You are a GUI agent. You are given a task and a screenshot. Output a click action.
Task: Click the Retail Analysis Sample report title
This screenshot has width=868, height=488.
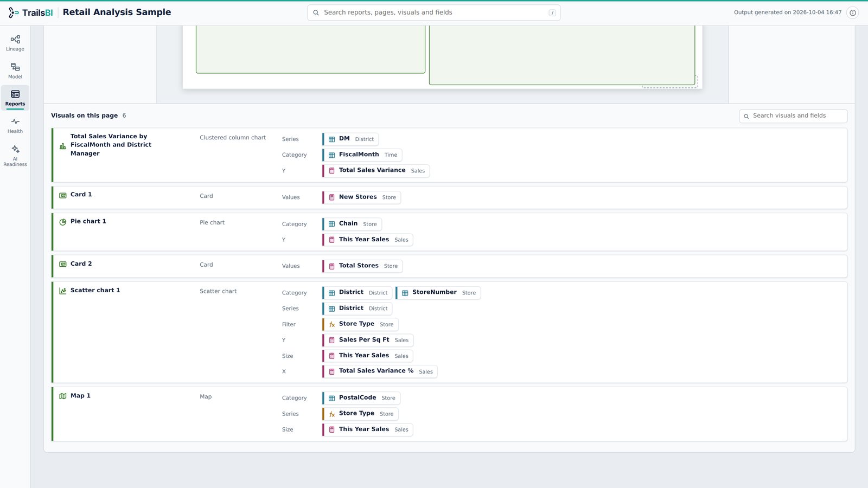click(117, 12)
